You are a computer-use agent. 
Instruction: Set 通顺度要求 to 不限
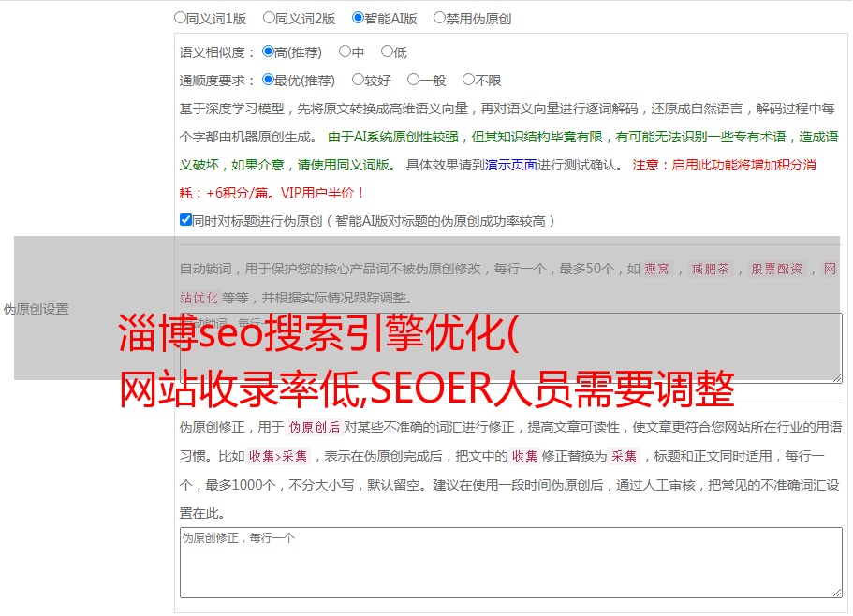click(x=468, y=80)
